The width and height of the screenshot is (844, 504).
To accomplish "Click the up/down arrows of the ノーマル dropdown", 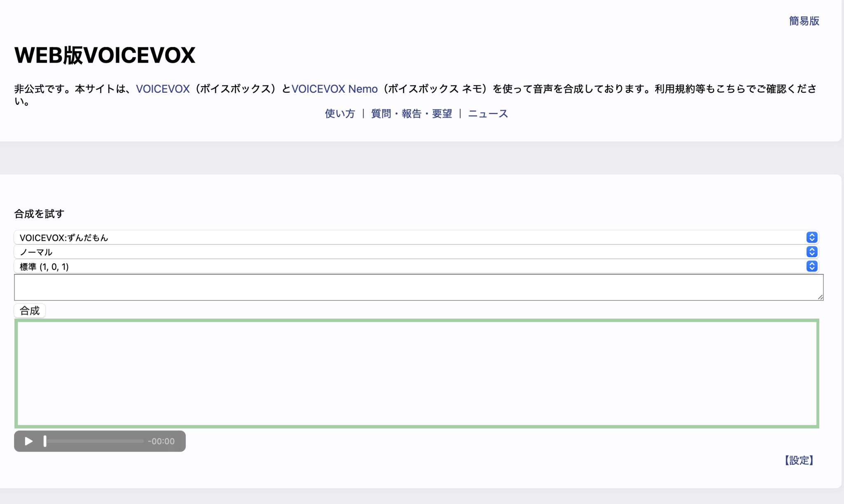I will [811, 252].
